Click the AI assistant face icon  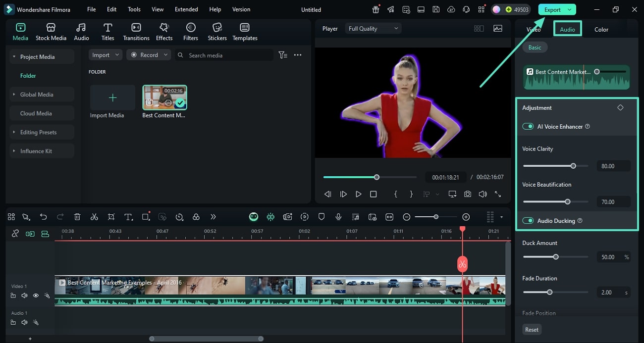pos(254,217)
